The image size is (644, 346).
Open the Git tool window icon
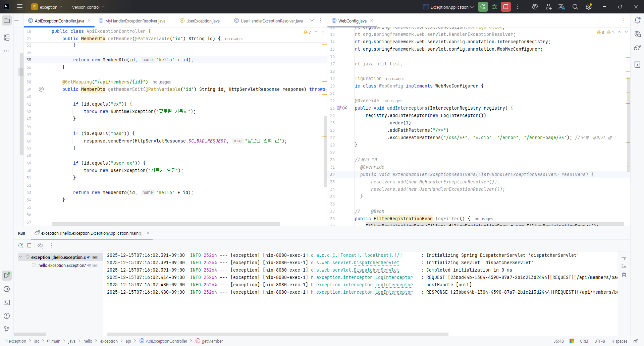(x=7, y=329)
